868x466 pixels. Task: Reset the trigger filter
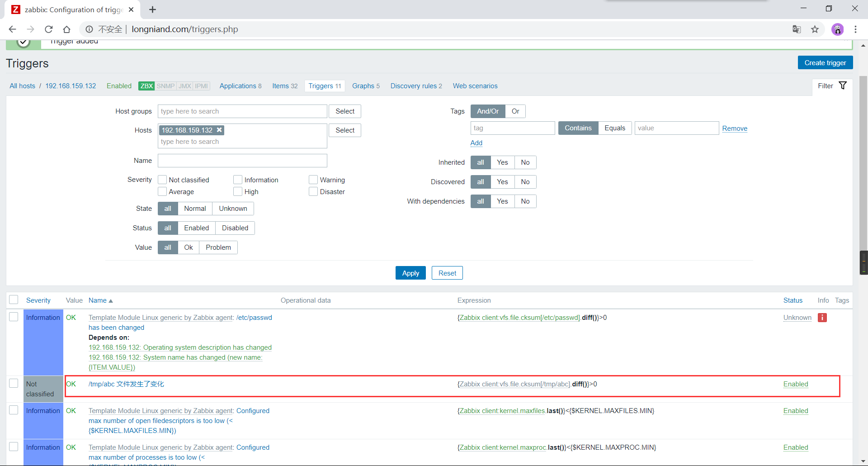tap(447, 273)
